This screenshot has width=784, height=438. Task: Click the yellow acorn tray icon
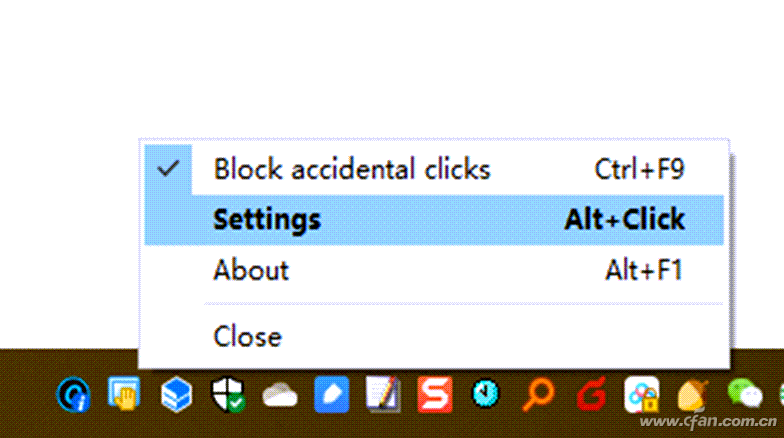693,396
